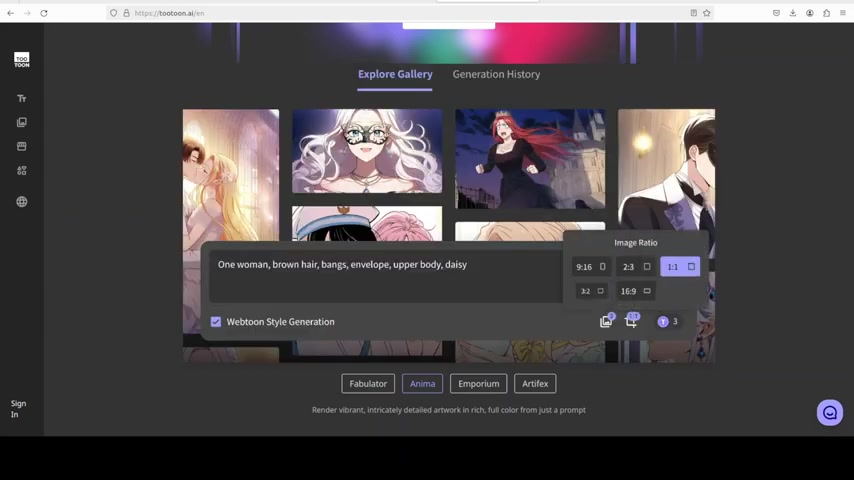Open the support chat bubble
Viewport: 854px width, 480px height.
(x=829, y=412)
